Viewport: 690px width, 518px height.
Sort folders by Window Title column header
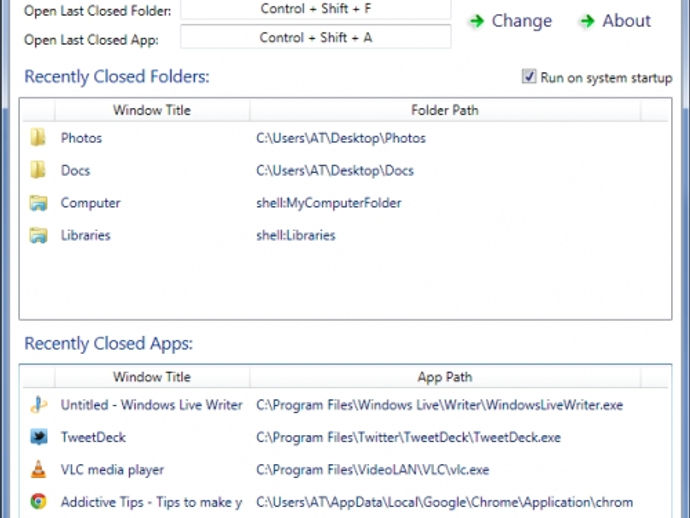152,110
